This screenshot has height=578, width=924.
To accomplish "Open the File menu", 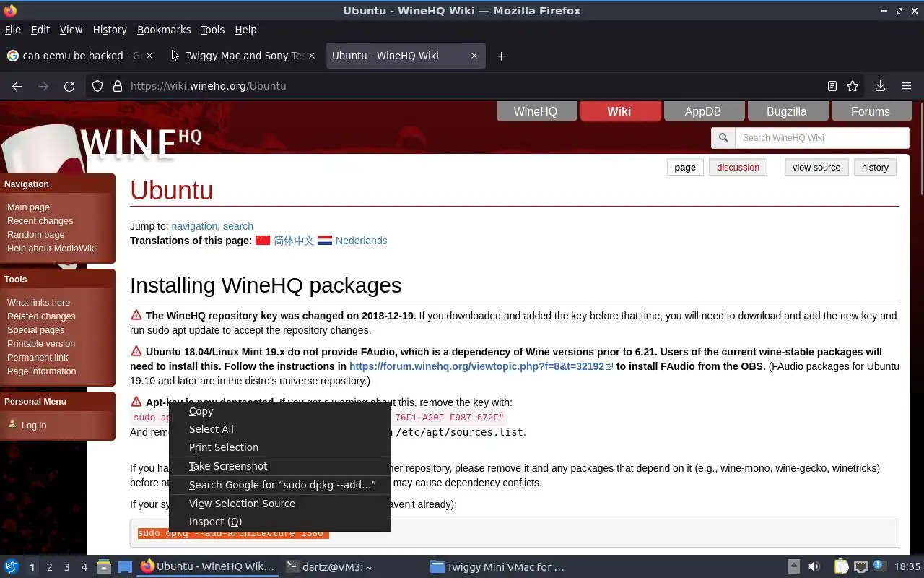I will [x=13, y=30].
